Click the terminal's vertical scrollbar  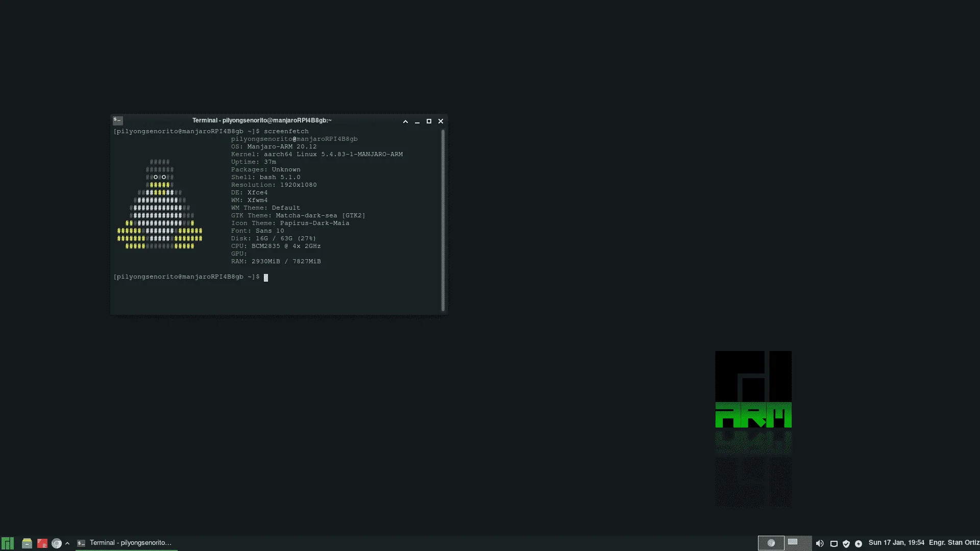443,220
